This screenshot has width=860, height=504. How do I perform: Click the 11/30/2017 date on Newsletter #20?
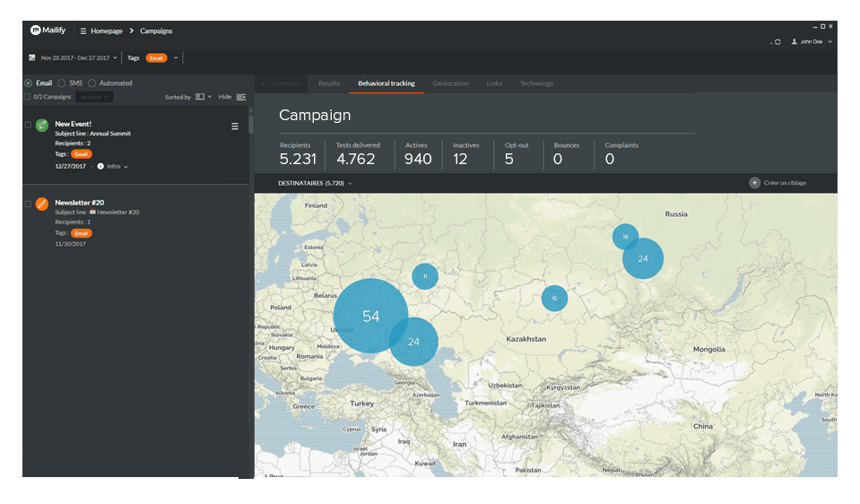[70, 244]
